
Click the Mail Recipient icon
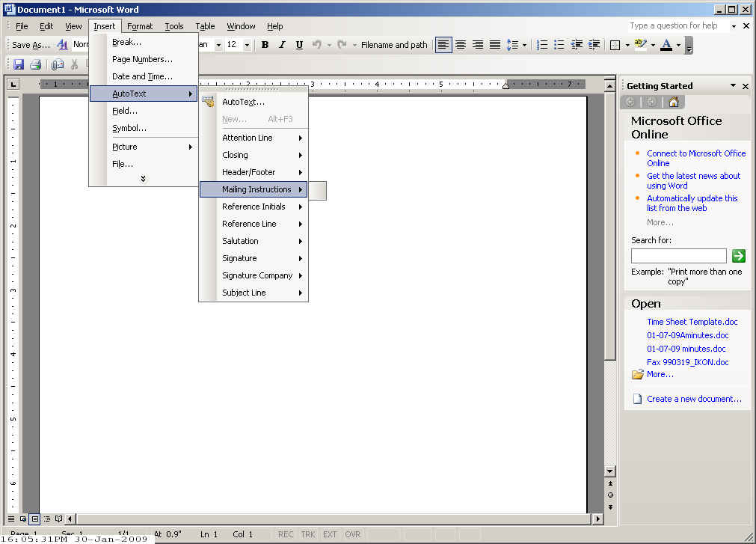click(58, 64)
